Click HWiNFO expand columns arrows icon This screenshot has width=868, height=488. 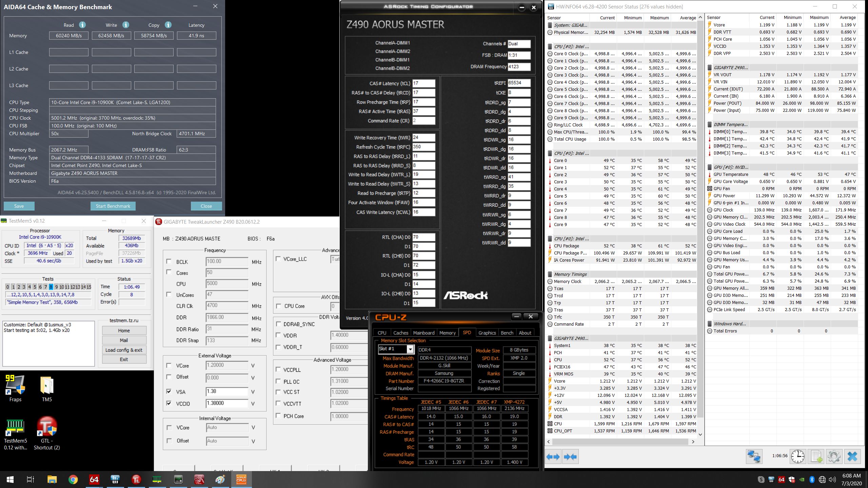(x=553, y=457)
